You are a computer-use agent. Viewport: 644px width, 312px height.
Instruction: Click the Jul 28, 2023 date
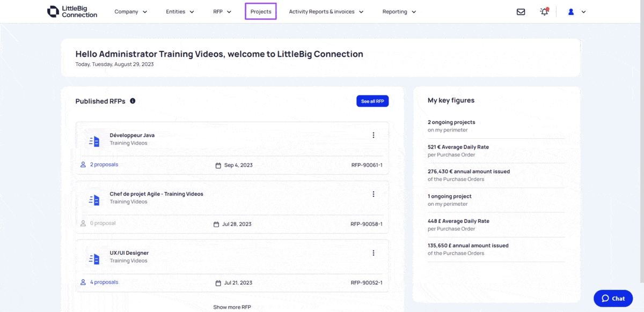[237, 224]
